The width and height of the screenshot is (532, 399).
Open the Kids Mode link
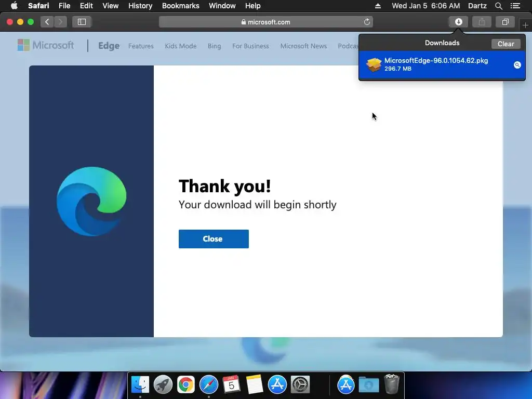click(x=180, y=46)
